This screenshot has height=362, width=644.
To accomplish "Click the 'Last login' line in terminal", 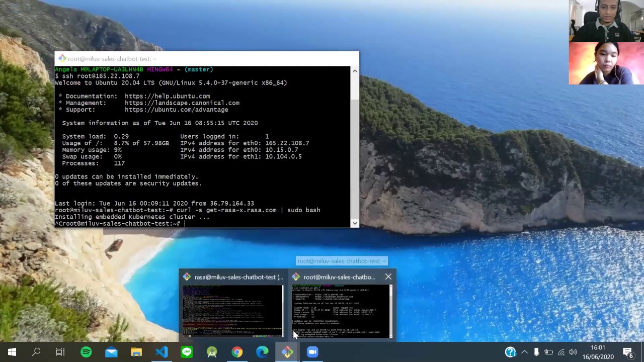I will [154, 204].
